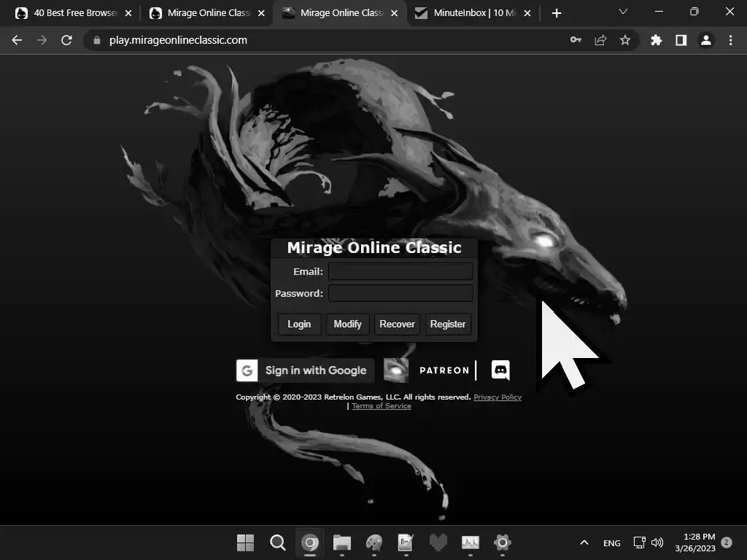The width and height of the screenshot is (747, 560).
Task: Close the 40 Best Free Browser tab
Action: [x=128, y=13]
